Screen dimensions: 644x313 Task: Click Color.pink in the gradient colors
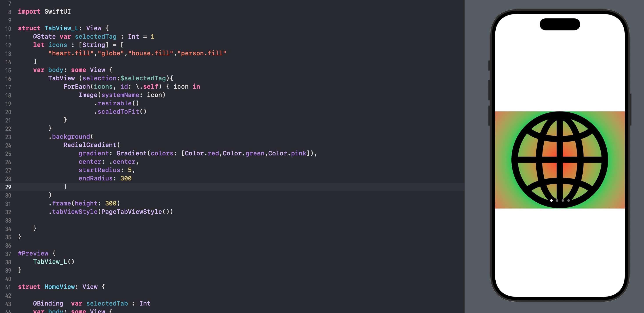pos(287,153)
